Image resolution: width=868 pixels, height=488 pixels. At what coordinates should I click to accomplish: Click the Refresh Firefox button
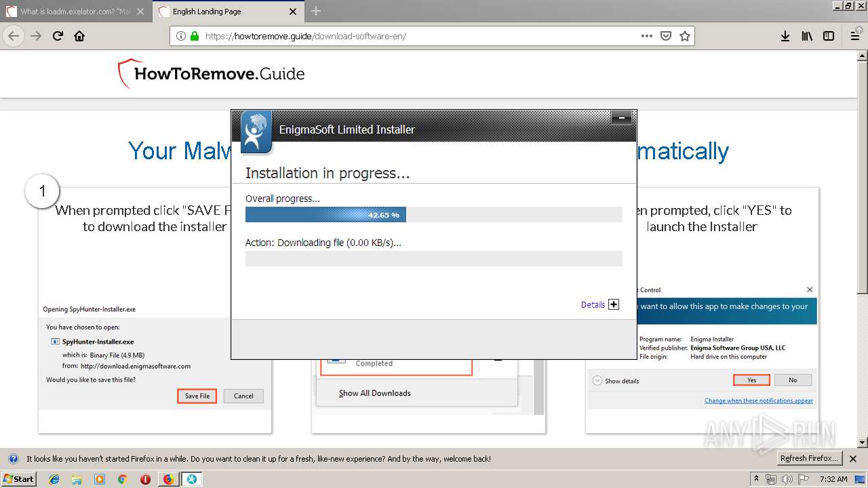tap(810, 458)
